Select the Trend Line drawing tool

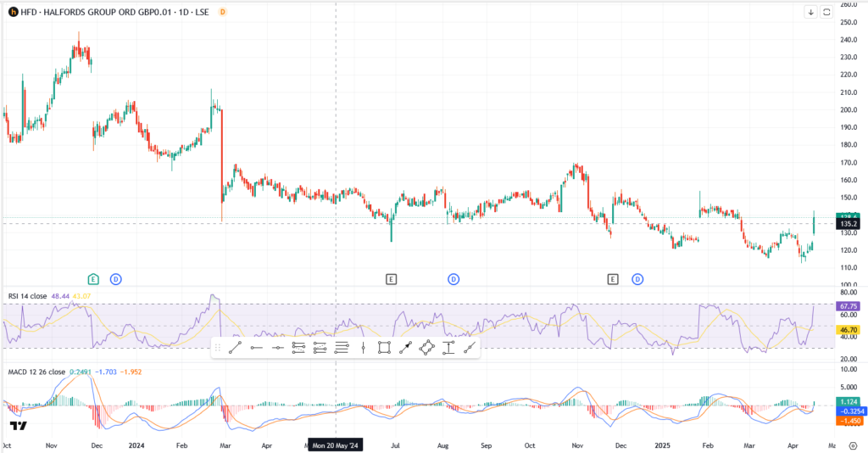(x=236, y=348)
